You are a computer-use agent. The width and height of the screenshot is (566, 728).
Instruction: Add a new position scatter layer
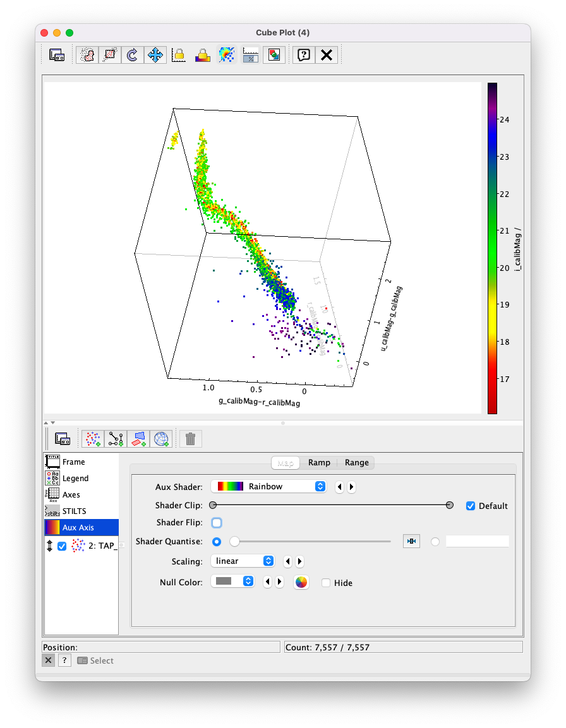92,438
